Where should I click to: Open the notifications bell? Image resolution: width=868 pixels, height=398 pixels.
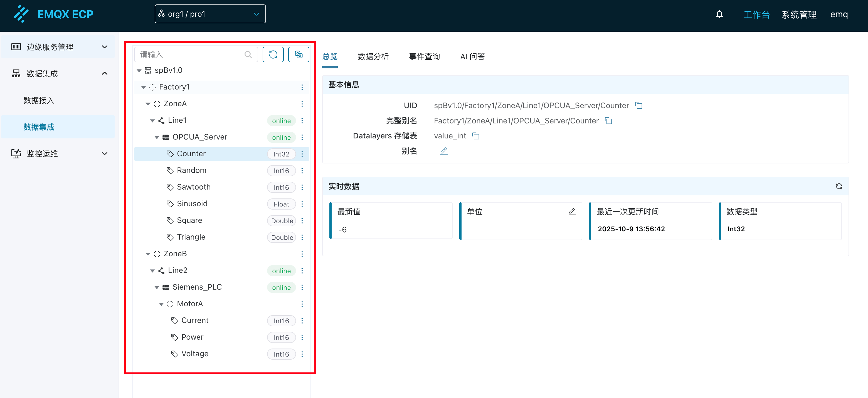pyautogui.click(x=719, y=14)
